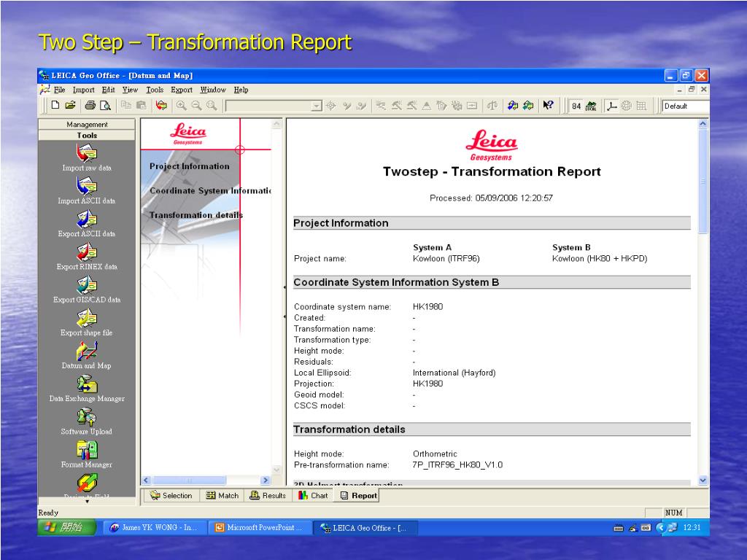Click the navigation pane horizontal scrollbar thumb
Image resolution: width=747 pixels, height=560 pixels.
pos(189,480)
